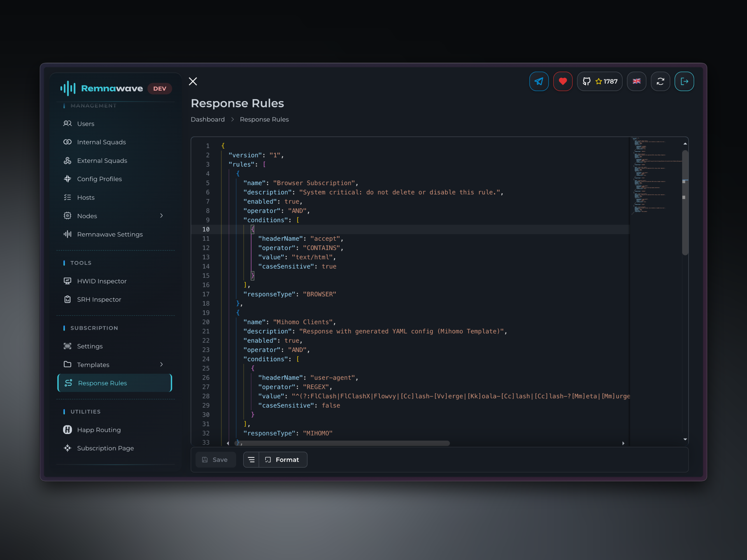Click the heart donation icon

click(x=563, y=81)
